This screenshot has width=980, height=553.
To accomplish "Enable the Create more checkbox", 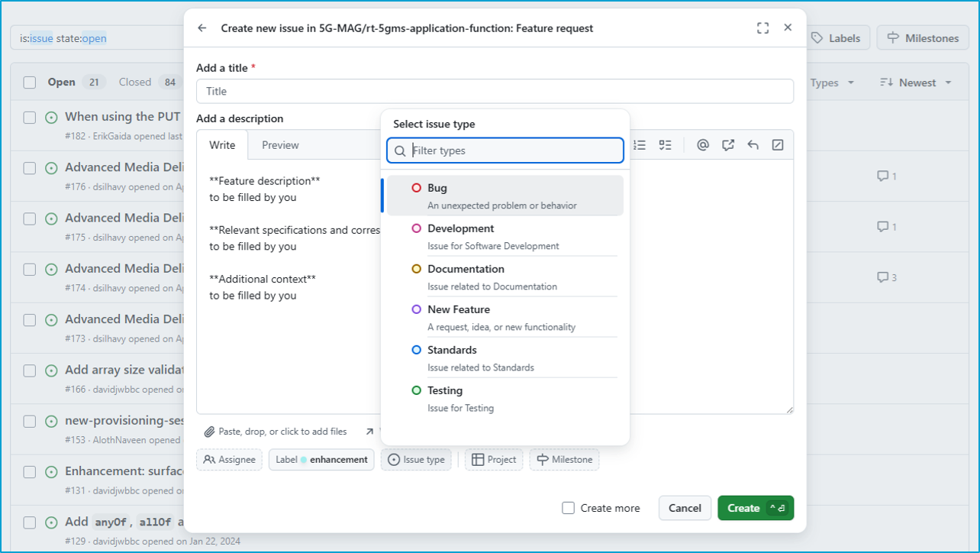I will [568, 508].
